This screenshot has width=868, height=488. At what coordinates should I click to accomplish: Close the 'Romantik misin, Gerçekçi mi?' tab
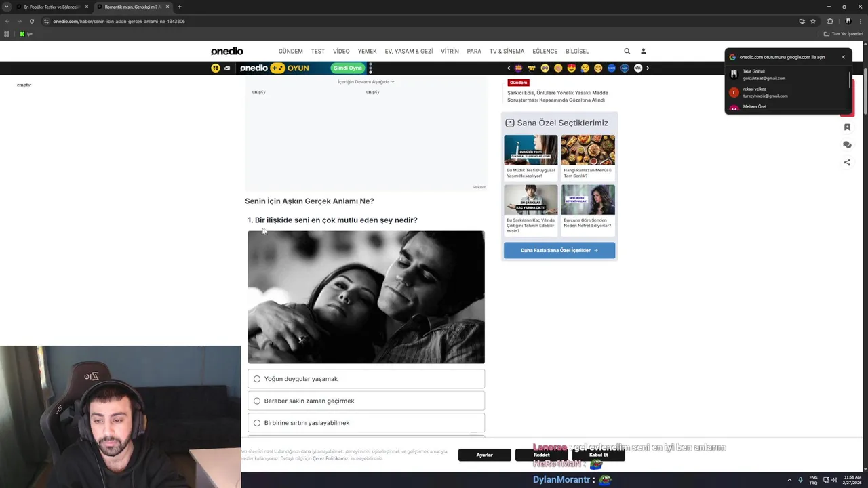click(167, 7)
